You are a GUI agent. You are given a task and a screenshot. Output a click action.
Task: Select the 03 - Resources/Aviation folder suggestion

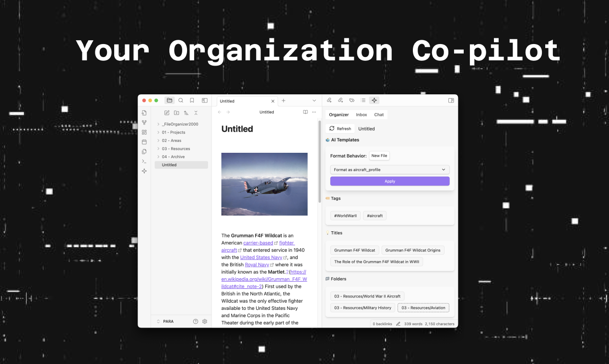click(423, 307)
